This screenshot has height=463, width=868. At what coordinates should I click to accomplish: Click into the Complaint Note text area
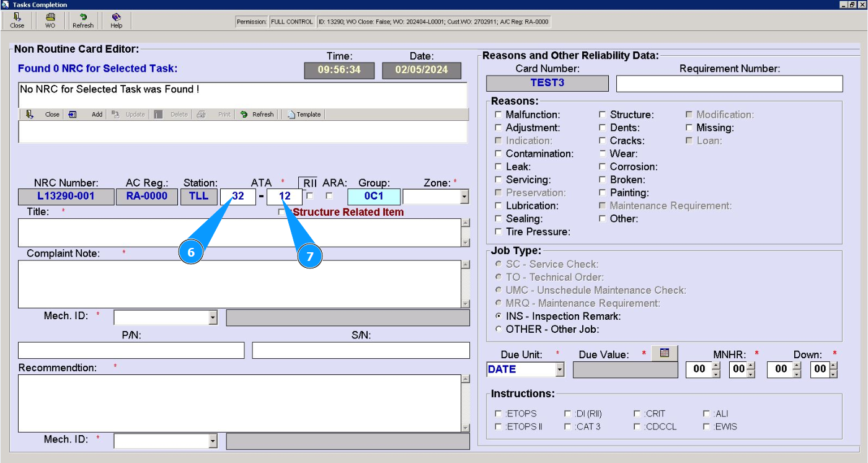click(x=239, y=284)
